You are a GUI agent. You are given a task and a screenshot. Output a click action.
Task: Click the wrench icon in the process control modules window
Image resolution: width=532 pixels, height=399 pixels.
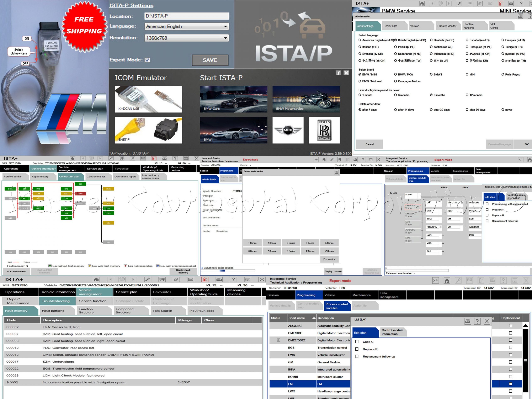458,280
